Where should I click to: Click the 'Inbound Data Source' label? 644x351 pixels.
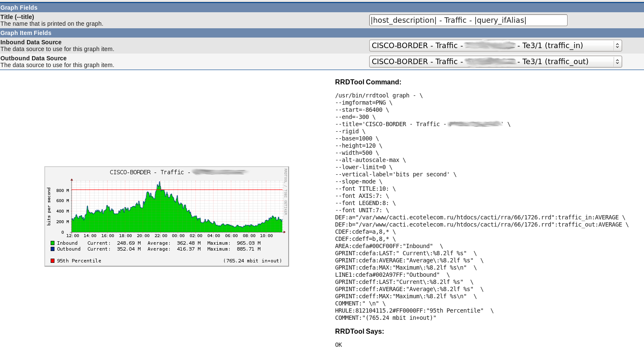pos(31,42)
